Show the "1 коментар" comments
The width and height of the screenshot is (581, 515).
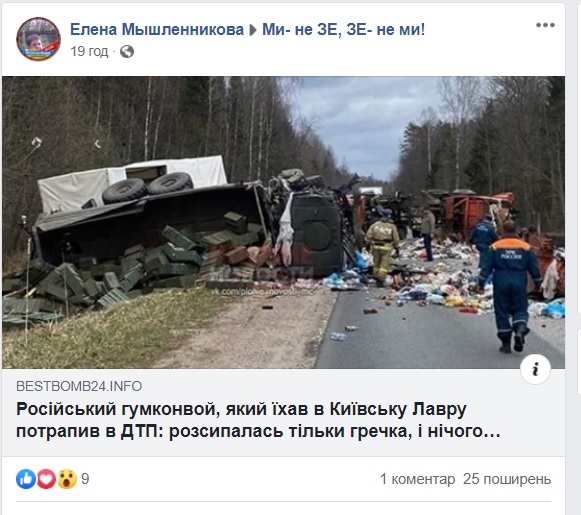point(417,479)
